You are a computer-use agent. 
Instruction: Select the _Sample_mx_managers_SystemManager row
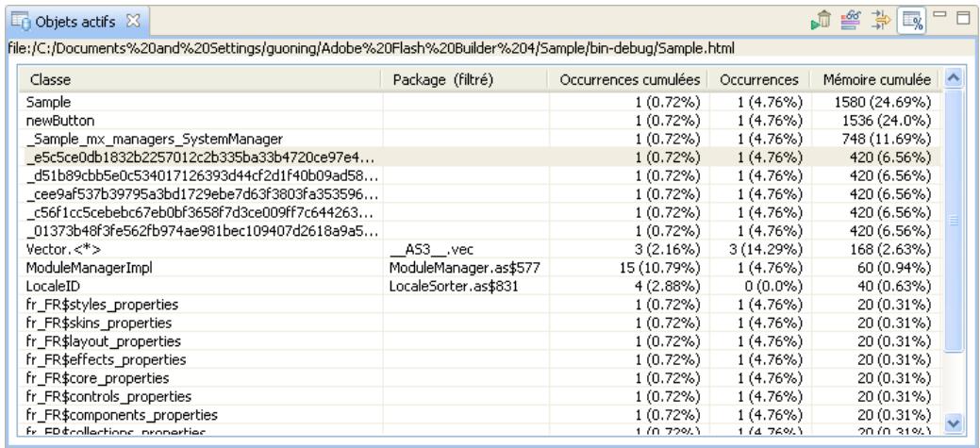point(482,139)
